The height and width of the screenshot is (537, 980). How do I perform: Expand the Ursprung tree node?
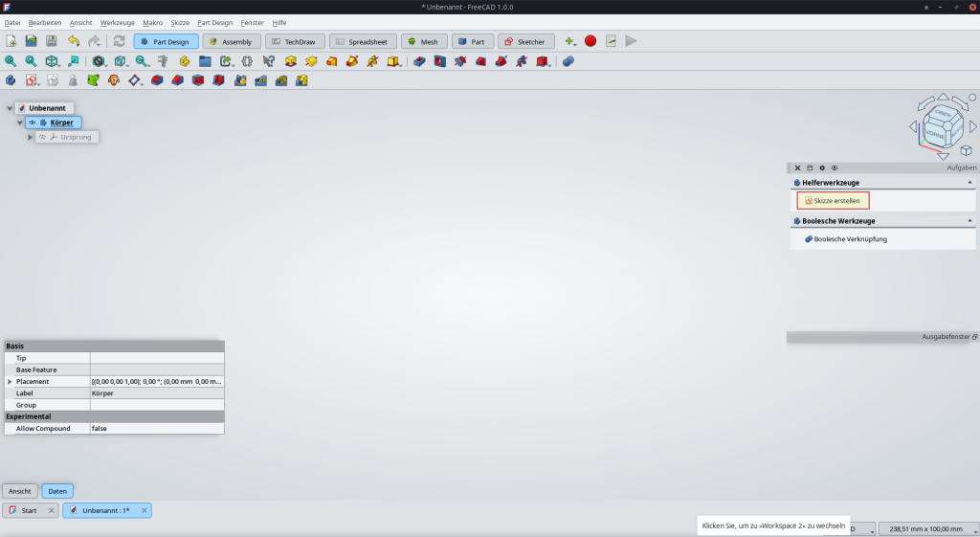[31, 137]
